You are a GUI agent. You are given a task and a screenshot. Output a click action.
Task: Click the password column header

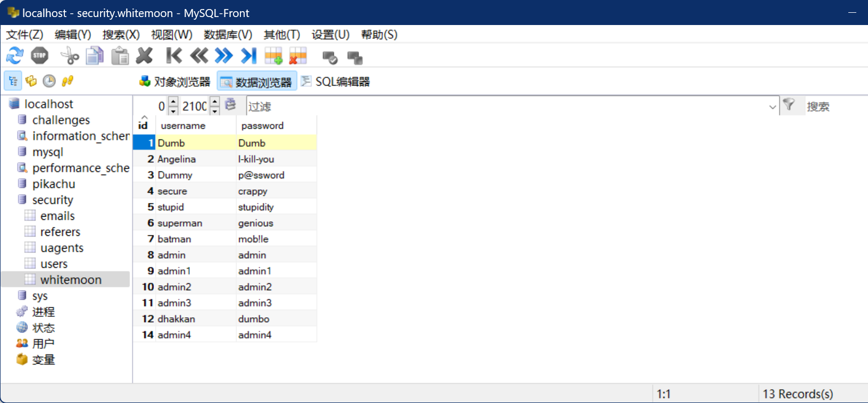tap(276, 126)
